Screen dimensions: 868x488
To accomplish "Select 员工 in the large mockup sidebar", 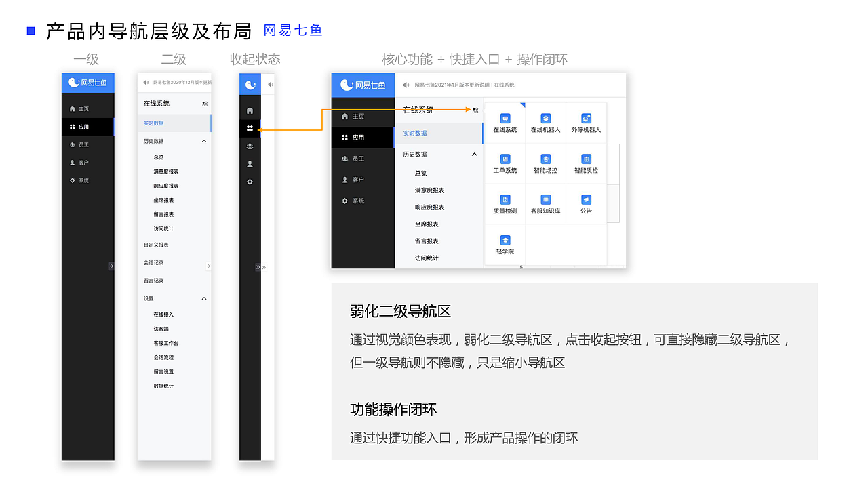I will tap(363, 159).
